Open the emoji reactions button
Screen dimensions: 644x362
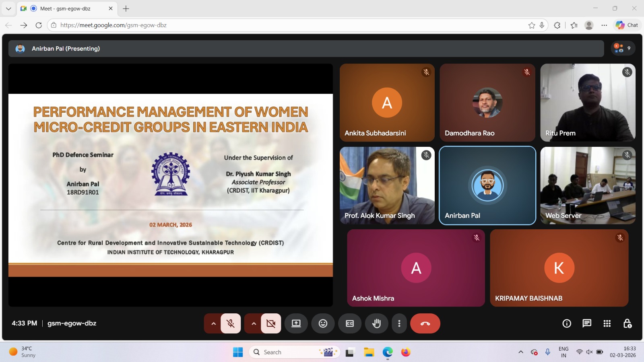[323, 323]
